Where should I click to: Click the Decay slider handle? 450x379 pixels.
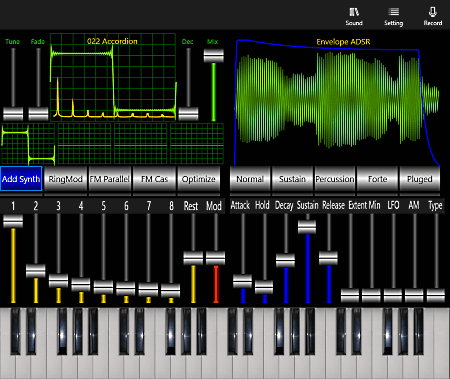286,261
